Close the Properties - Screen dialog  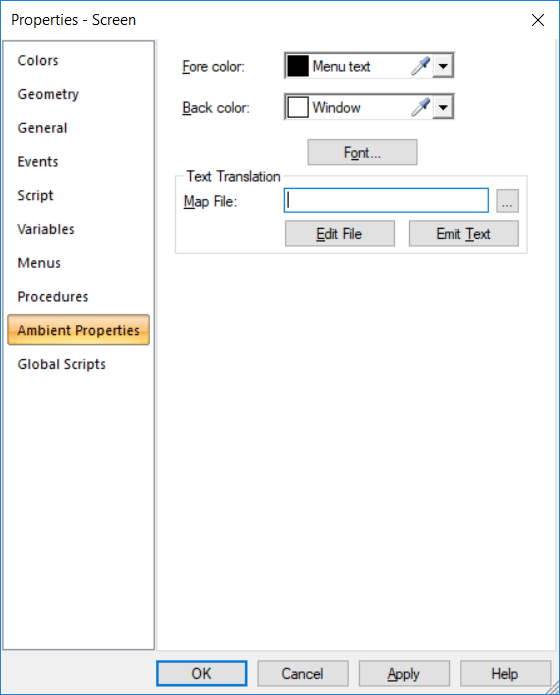537,20
